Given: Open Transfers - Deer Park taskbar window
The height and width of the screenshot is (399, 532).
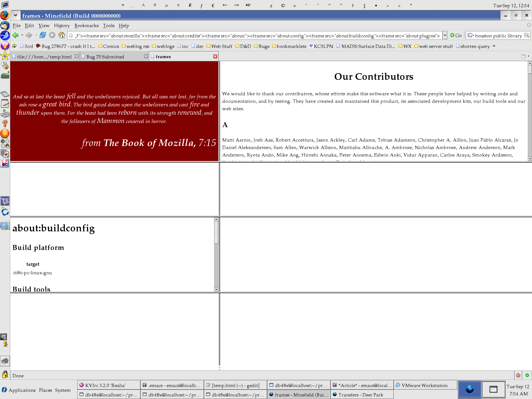Looking at the screenshot, I should (x=362, y=395).
